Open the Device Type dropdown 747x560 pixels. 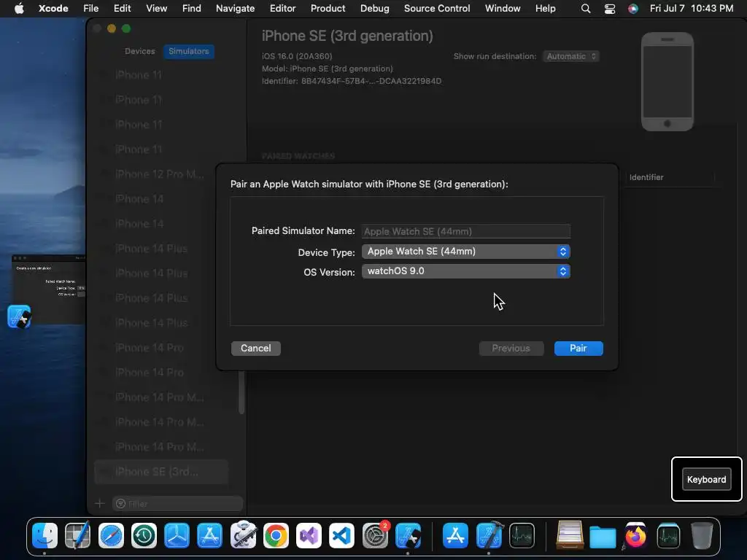(x=466, y=252)
